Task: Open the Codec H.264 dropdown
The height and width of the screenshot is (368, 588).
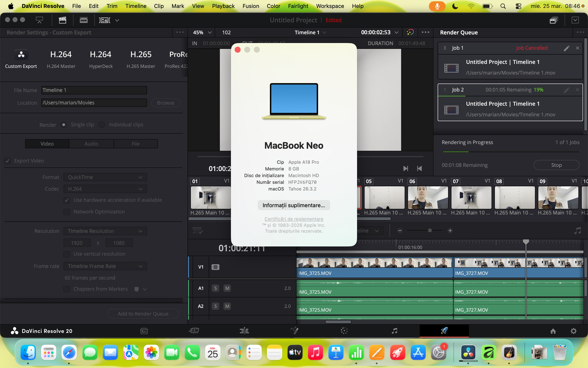Action: pos(105,189)
